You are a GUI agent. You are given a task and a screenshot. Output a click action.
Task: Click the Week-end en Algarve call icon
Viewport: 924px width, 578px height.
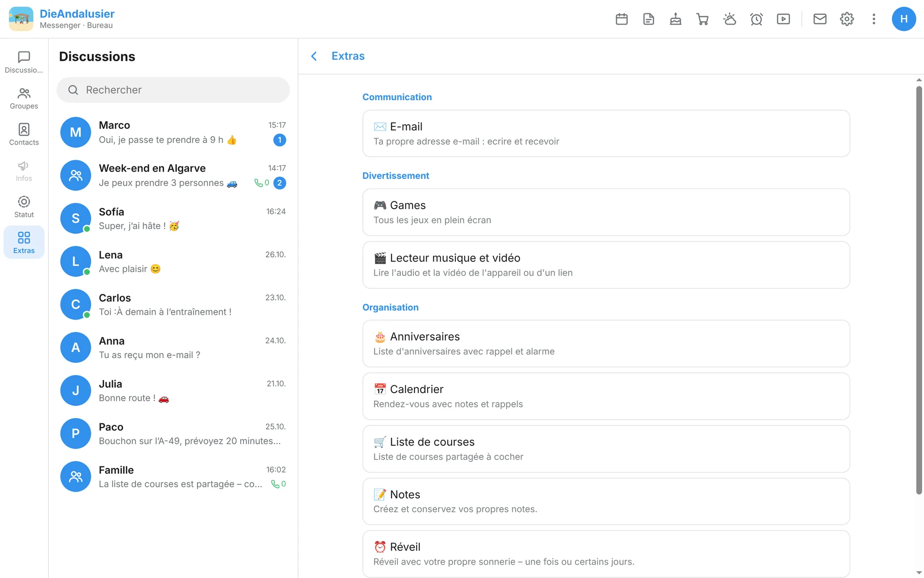[259, 183]
